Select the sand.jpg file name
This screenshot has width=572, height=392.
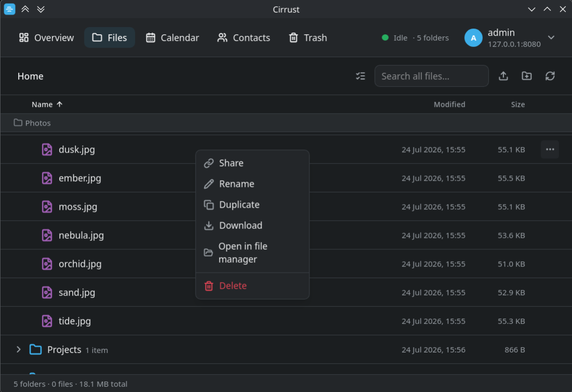[77, 292]
